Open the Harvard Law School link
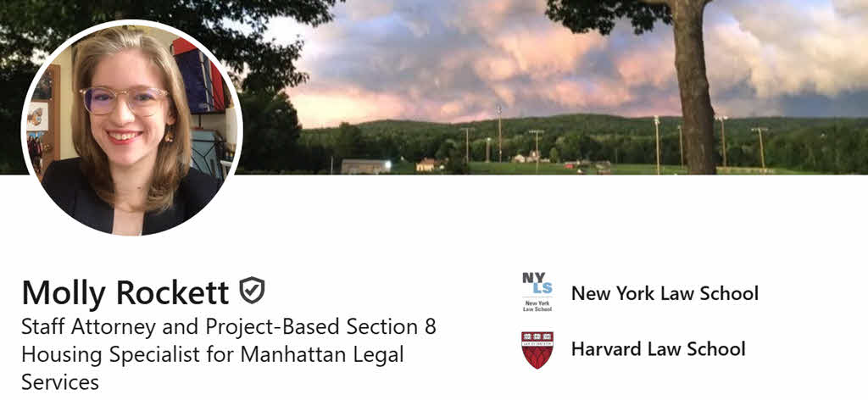 (x=658, y=349)
